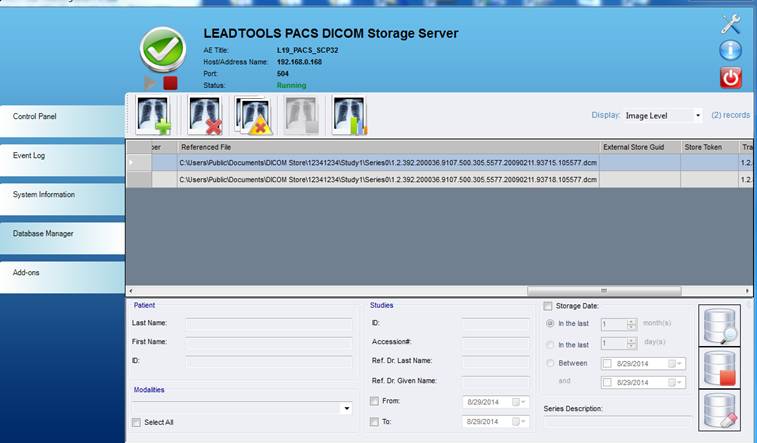
Task: Open the Add-ons tab
Action: pyautogui.click(x=62, y=277)
